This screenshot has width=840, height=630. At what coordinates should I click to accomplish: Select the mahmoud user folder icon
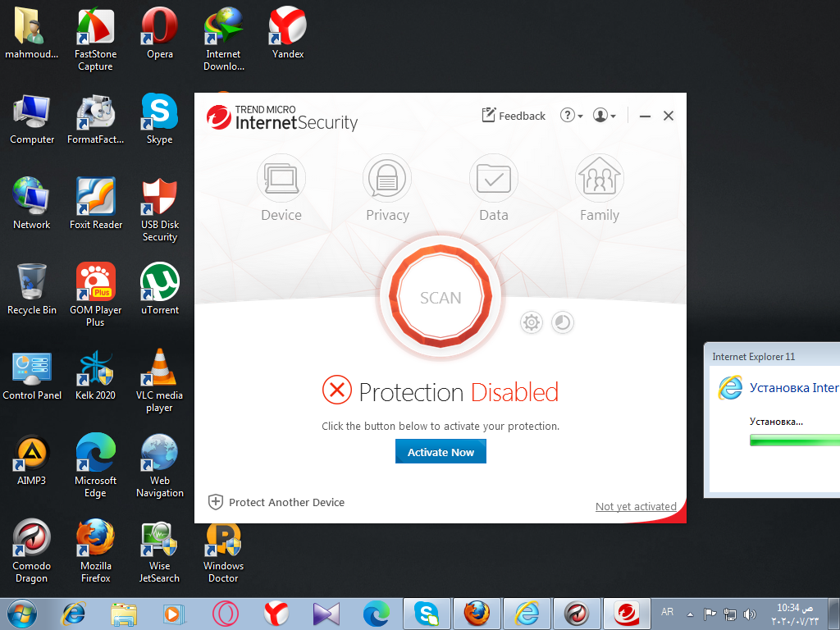coord(32,33)
